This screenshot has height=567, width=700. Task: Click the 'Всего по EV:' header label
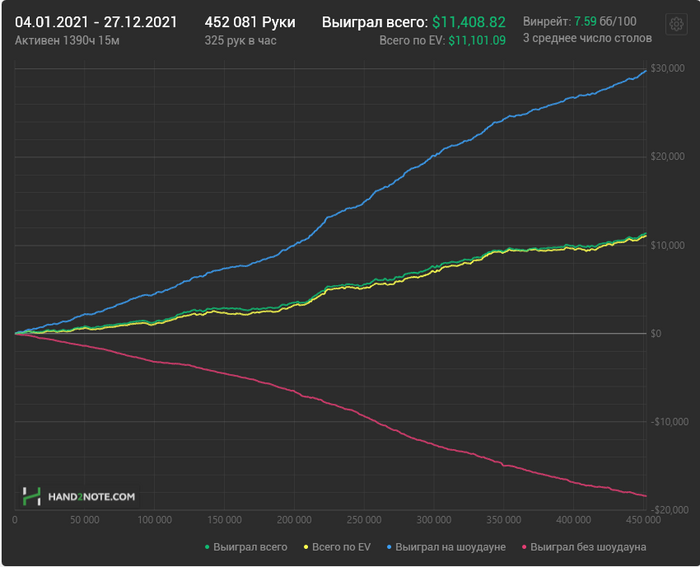412,41
